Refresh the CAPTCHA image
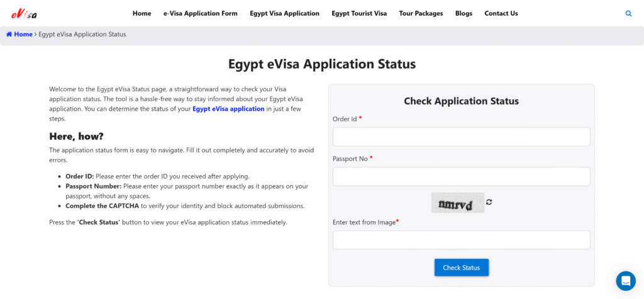644x299 pixels. (489, 202)
